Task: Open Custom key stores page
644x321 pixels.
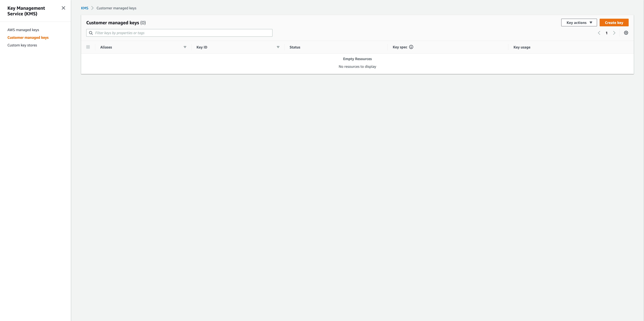Action: [22, 45]
